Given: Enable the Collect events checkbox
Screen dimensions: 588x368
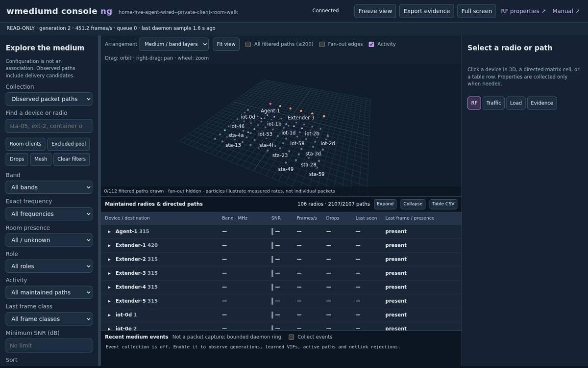Looking at the screenshot, I should 292,337.
